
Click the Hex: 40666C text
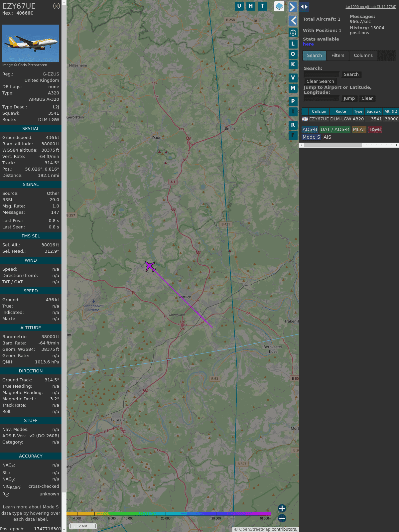(18, 13)
